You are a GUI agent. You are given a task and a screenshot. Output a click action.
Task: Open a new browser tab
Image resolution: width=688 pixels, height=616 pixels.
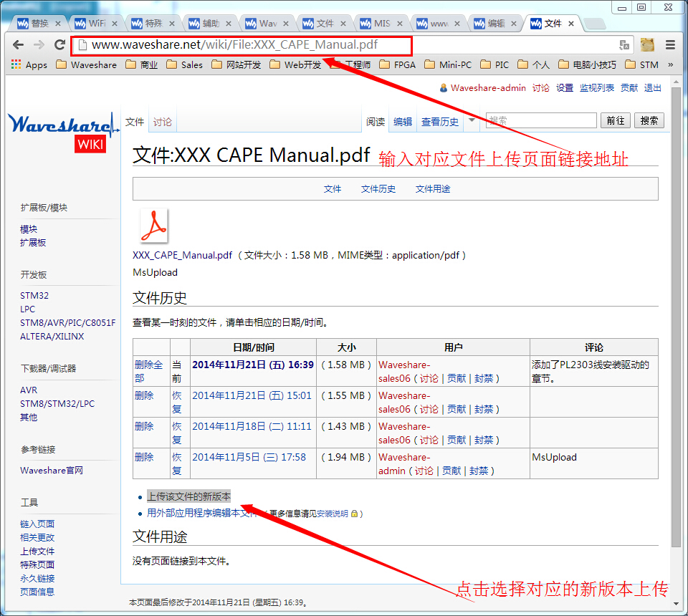click(595, 24)
